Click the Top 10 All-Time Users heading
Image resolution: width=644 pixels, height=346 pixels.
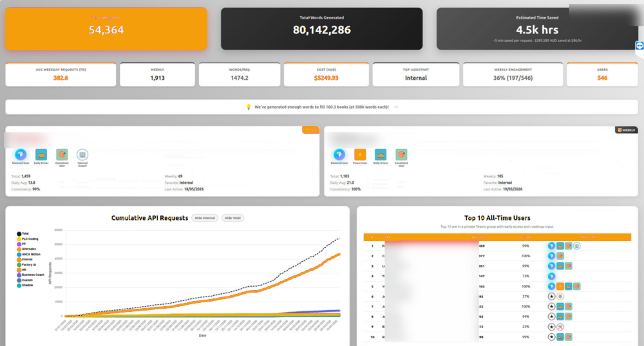(x=497, y=218)
